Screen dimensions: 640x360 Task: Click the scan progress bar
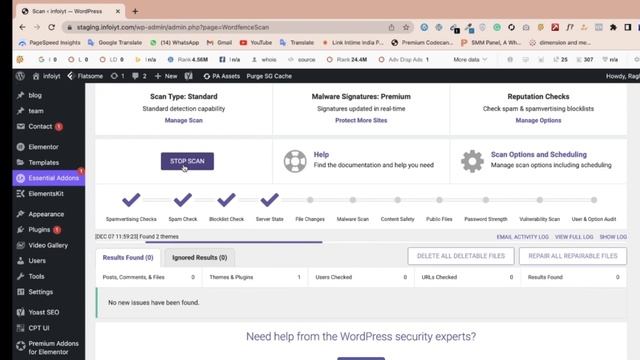(233, 242)
